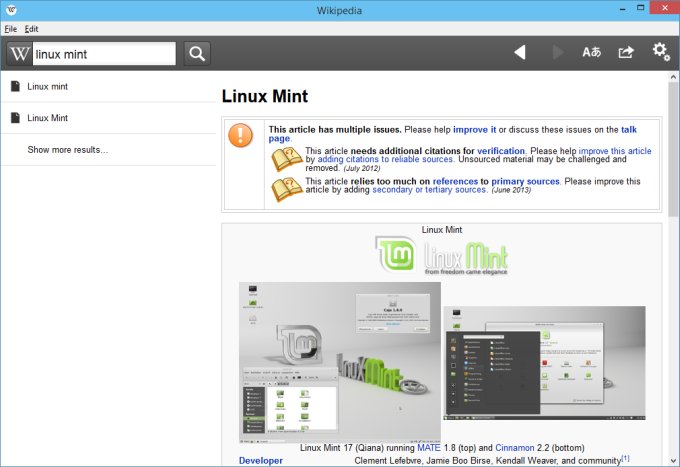Click the share article icon
This screenshot has width=680, height=467.
tap(626, 52)
